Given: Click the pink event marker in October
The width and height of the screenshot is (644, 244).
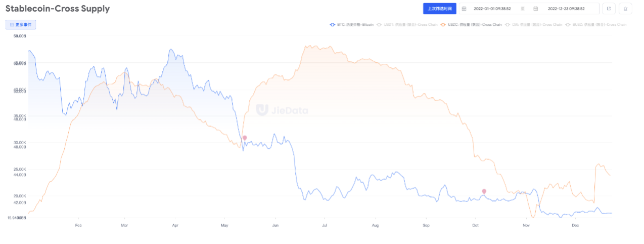Looking at the screenshot, I should click(484, 191).
